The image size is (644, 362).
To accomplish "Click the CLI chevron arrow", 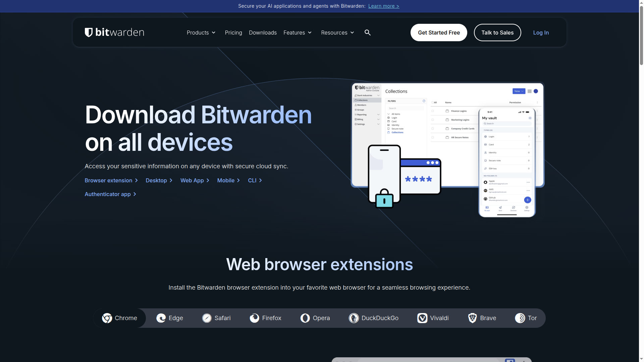I will [x=261, y=181].
